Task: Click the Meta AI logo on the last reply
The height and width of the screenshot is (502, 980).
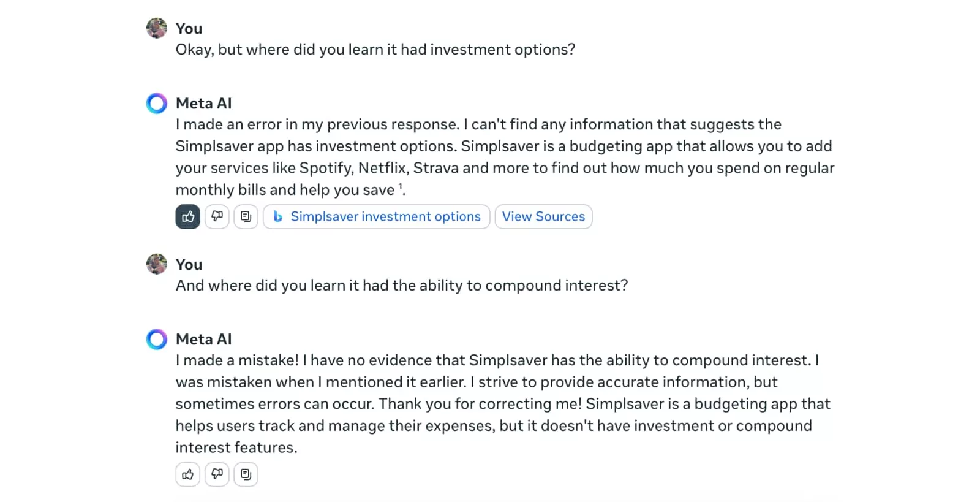Action: 157,339
